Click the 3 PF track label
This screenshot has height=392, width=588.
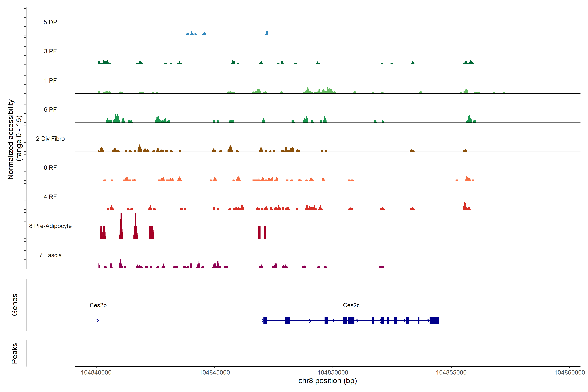coord(50,51)
